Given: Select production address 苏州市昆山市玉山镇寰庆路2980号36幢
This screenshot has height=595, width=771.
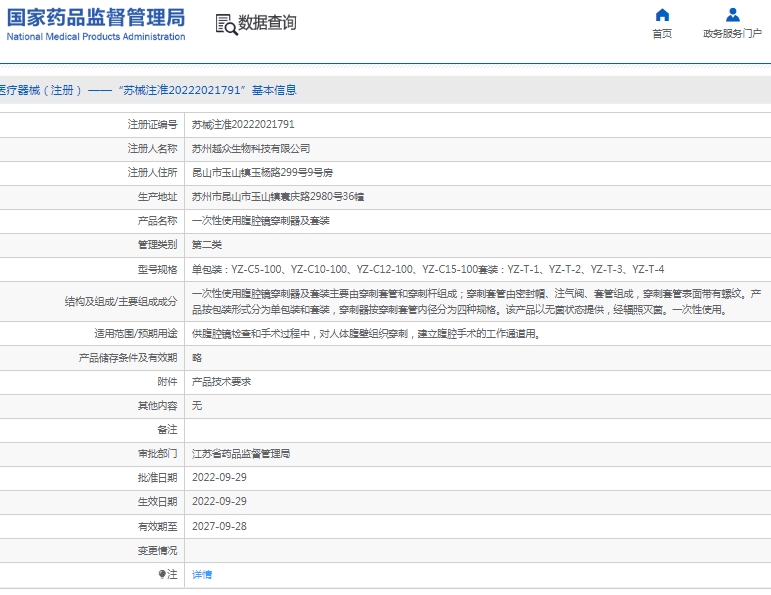Looking at the screenshot, I should pos(278,197).
